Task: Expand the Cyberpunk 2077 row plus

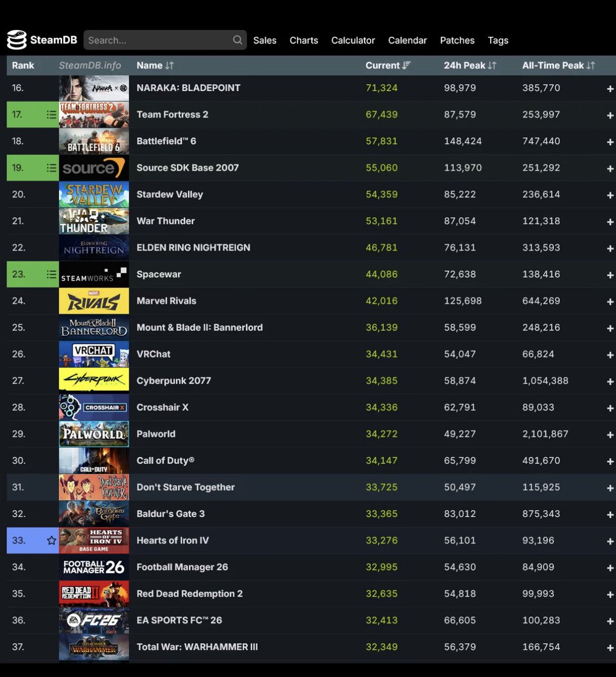Action: coord(610,381)
